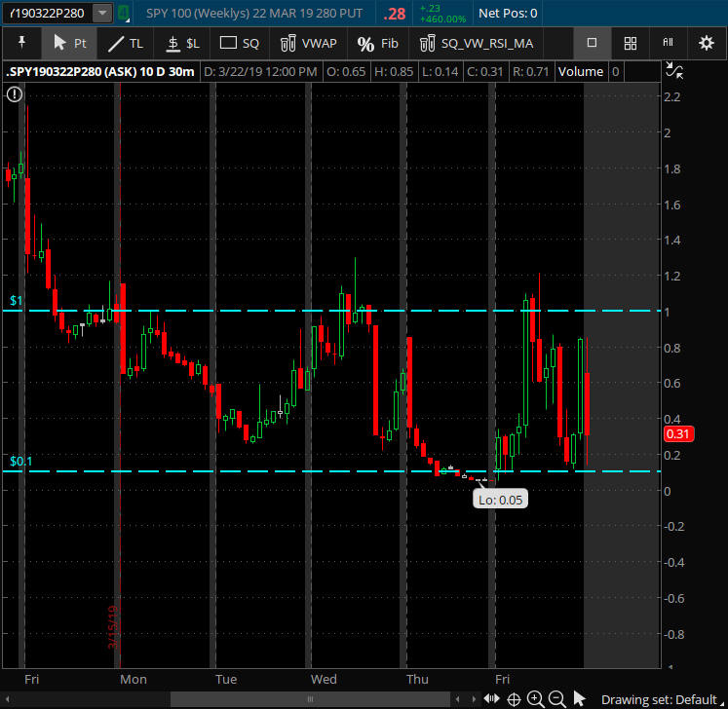Toggle the price axis collapse arrows

(x=671, y=70)
